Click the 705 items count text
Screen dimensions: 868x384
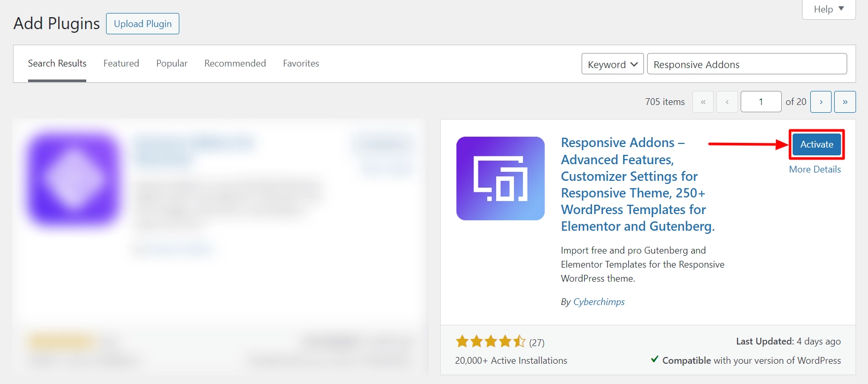pos(665,102)
